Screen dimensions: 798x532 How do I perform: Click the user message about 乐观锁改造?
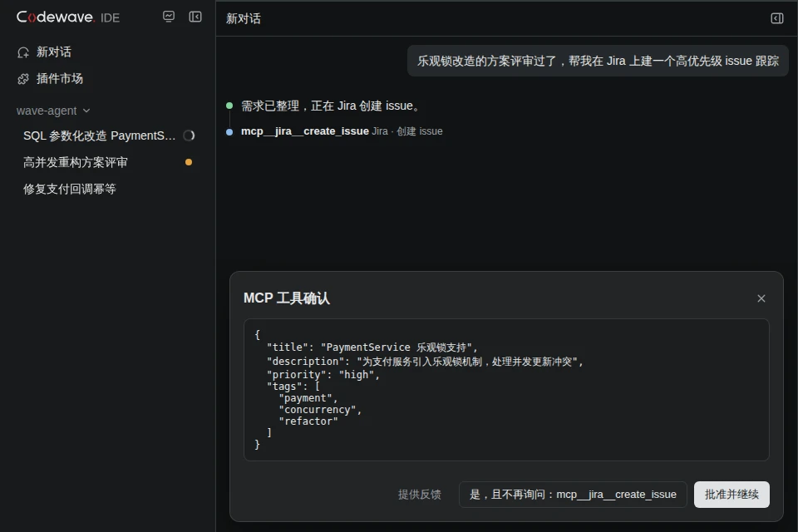click(598, 61)
